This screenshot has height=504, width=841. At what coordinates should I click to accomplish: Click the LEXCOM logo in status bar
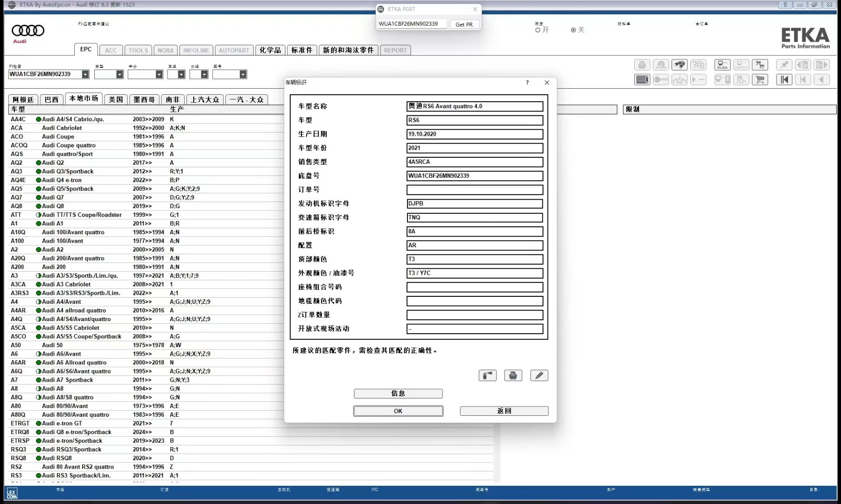(12, 493)
